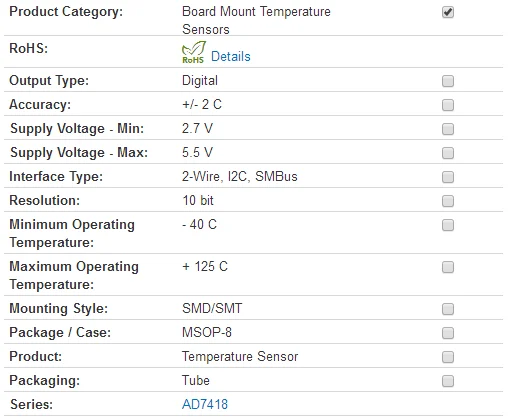Click the 'RoHS:' label

pos(29,49)
